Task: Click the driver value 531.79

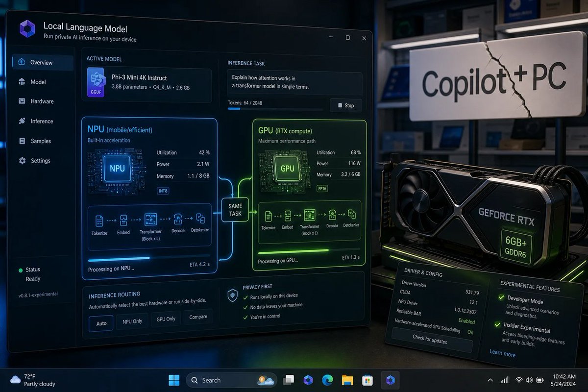Action: [472, 292]
